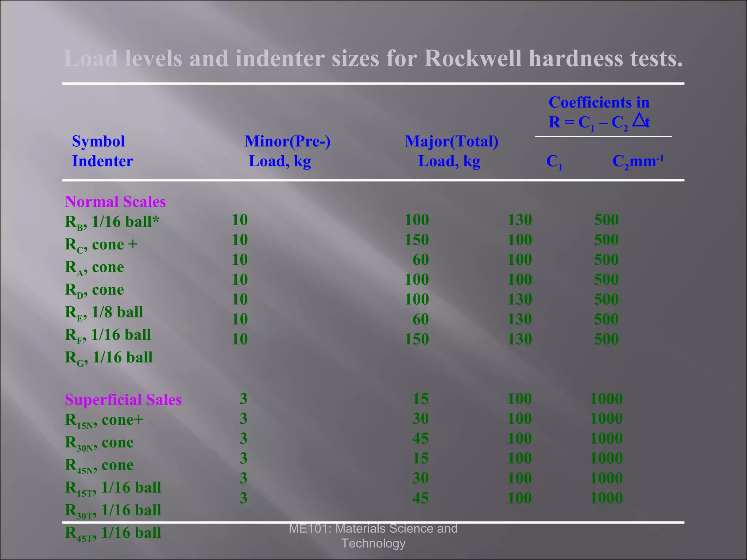747x560 pixels.
Task: Select the 'R30N, cone' row label
Action: pos(99,443)
